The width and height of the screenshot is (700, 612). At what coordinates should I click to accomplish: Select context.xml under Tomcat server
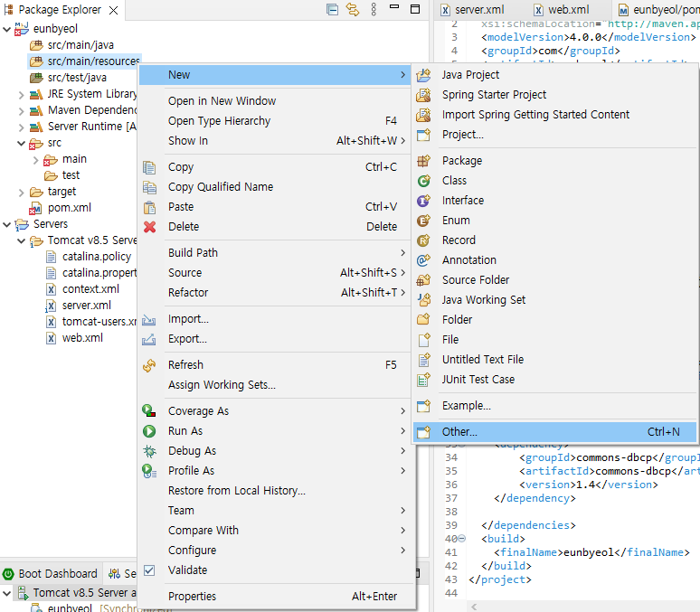click(90, 289)
